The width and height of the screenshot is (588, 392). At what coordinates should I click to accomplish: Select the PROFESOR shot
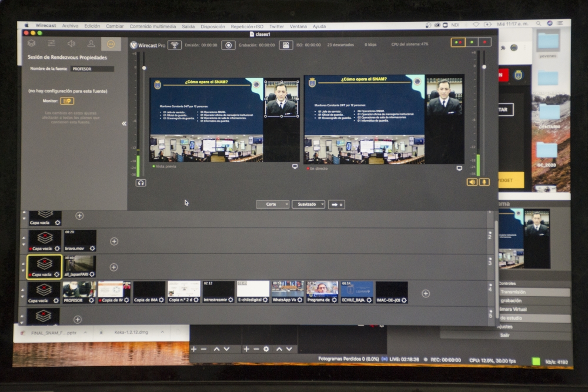point(79,292)
